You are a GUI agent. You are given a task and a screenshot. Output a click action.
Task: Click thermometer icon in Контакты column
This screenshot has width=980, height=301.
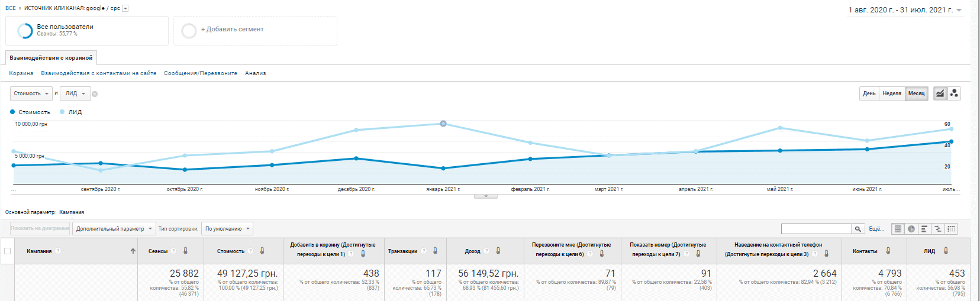click(888, 251)
